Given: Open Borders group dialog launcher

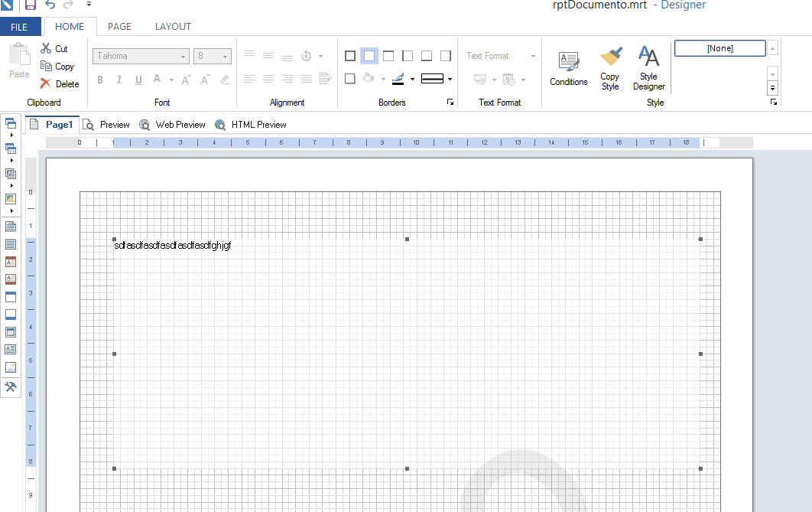Looking at the screenshot, I should coord(450,103).
